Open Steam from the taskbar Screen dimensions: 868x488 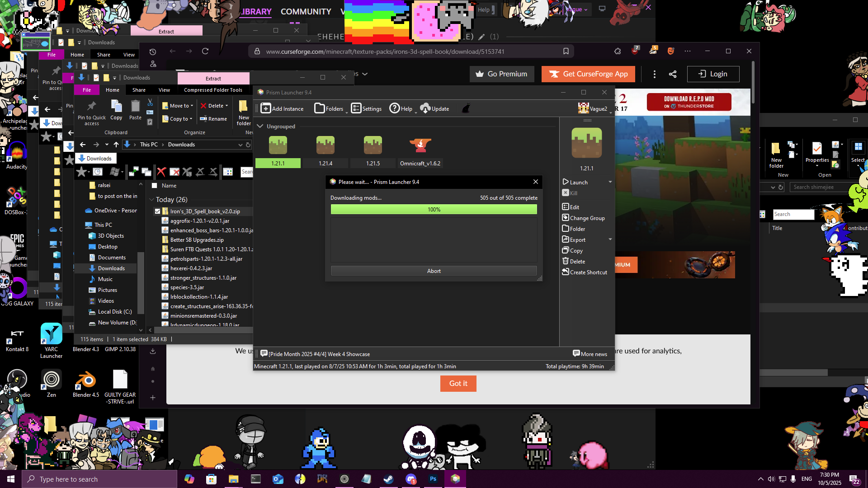[x=388, y=479]
